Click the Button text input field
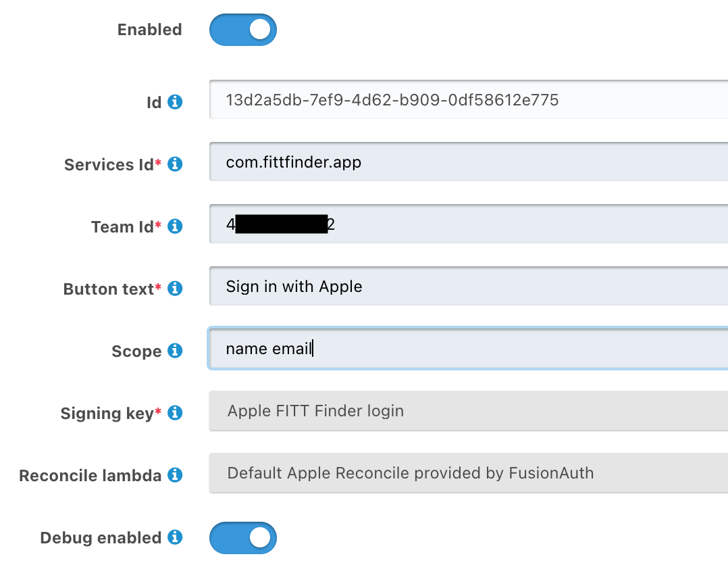 (469, 287)
